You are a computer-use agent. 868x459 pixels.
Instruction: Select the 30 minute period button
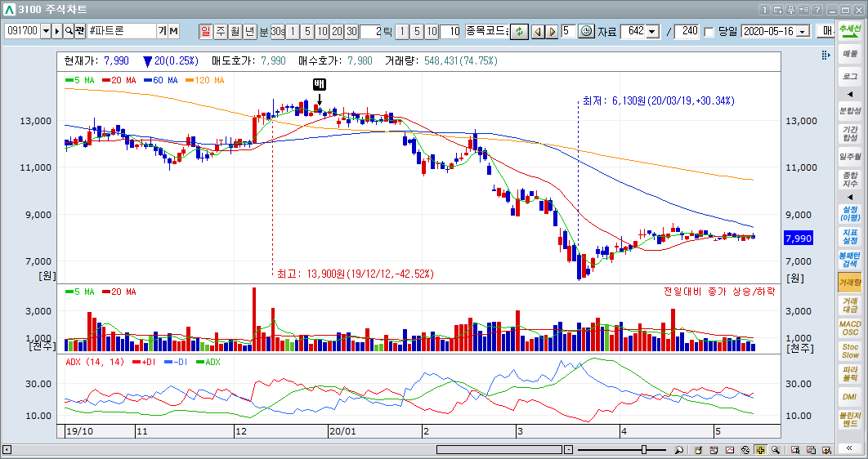click(x=351, y=32)
